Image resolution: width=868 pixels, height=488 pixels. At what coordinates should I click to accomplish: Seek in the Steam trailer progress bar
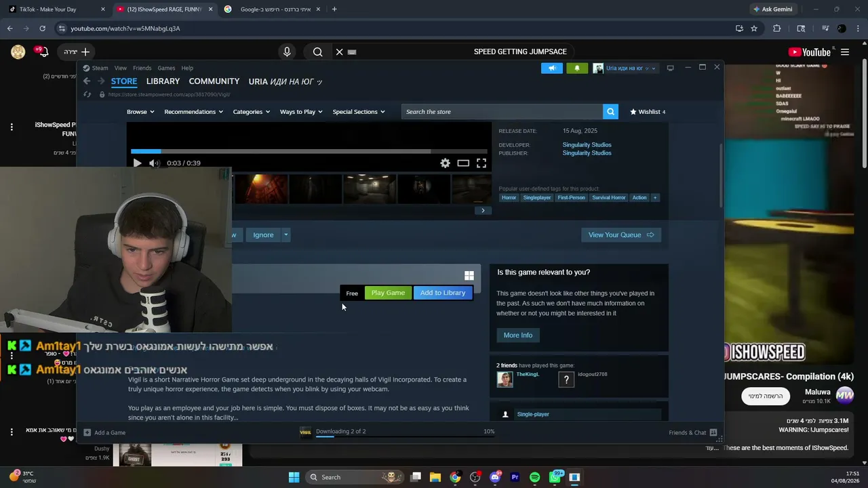coord(309,151)
